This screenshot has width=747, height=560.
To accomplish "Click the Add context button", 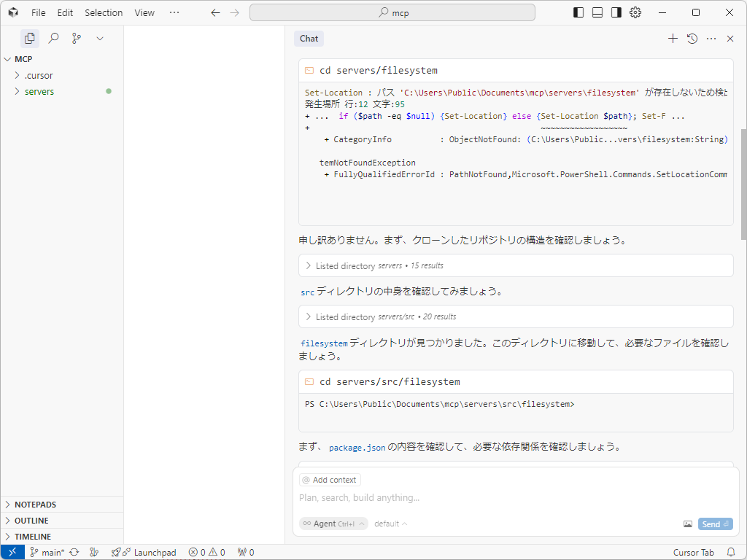I will coord(330,480).
